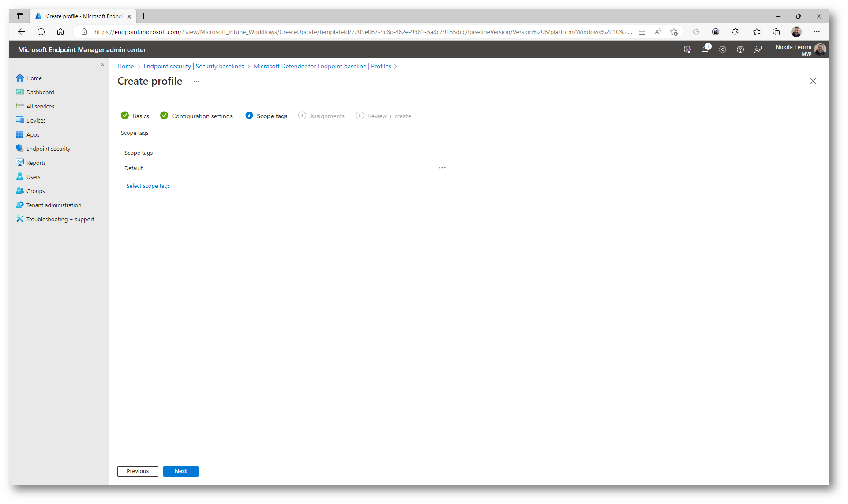Open Home breadcrumb link

coord(126,66)
